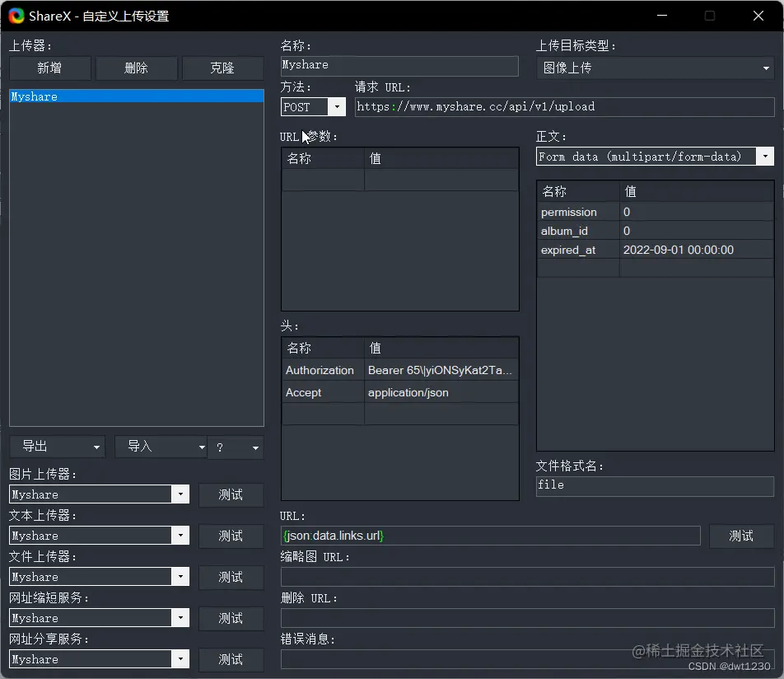Click the 克隆 button to clone uploader
Screen dimensions: 784x679
pyautogui.click(x=222, y=68)
